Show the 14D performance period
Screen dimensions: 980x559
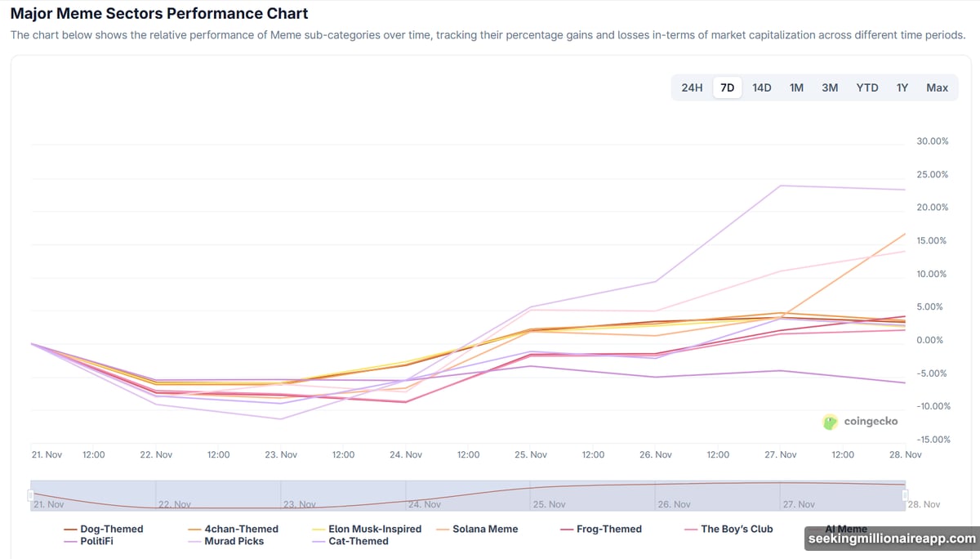[761, 87]
